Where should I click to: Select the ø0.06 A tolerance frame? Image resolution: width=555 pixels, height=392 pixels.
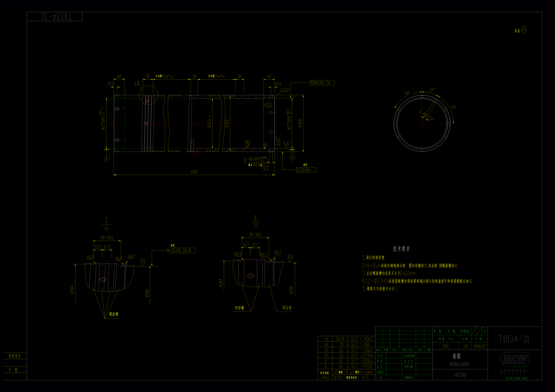point(322,83)
